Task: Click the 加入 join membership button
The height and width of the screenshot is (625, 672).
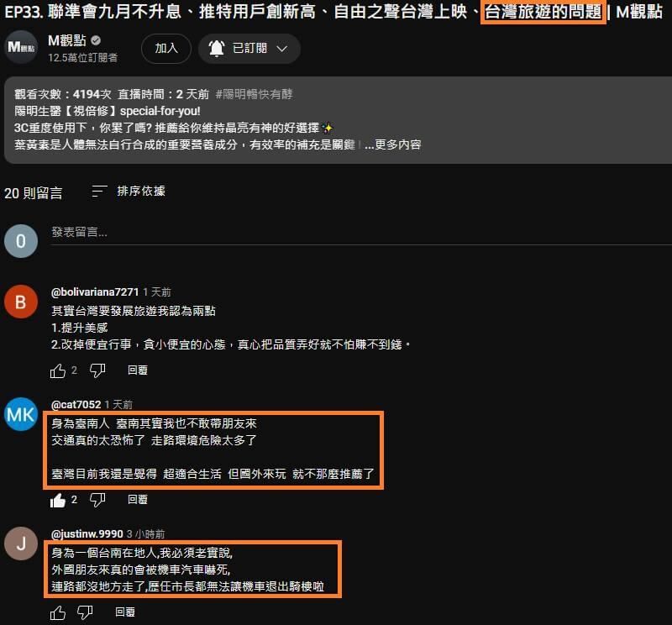Action: click(x=166, y=49)
